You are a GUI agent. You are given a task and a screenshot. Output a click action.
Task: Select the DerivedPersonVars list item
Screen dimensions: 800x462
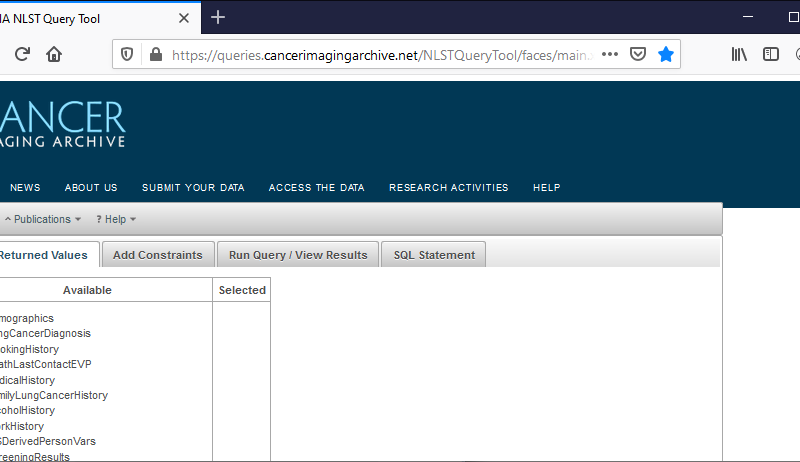[x=47, y=442]
